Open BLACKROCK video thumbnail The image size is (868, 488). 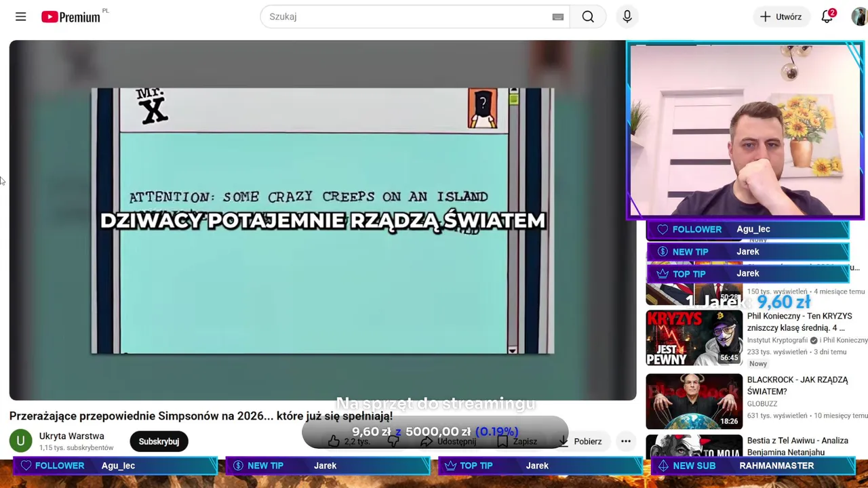694,401
